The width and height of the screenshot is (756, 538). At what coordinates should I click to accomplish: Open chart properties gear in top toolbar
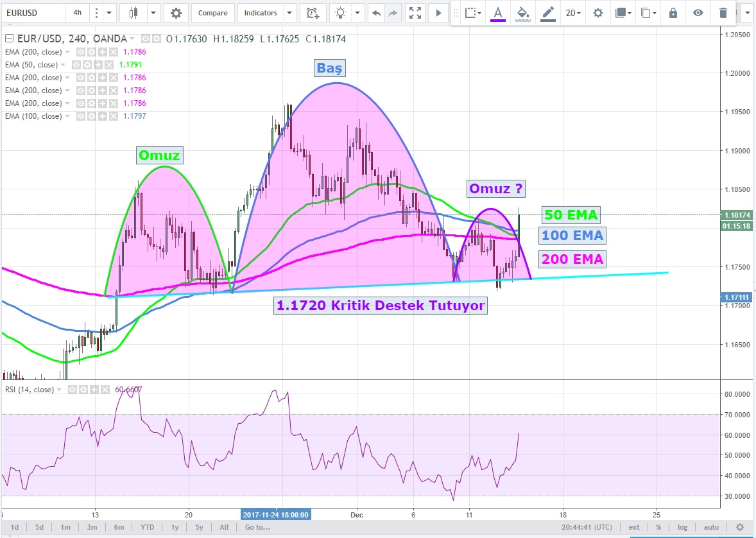pos(176,13)
